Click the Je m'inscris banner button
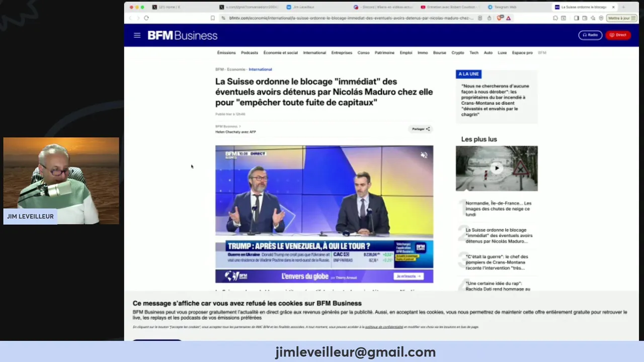The image size is (644, 362). click(408, 276)
